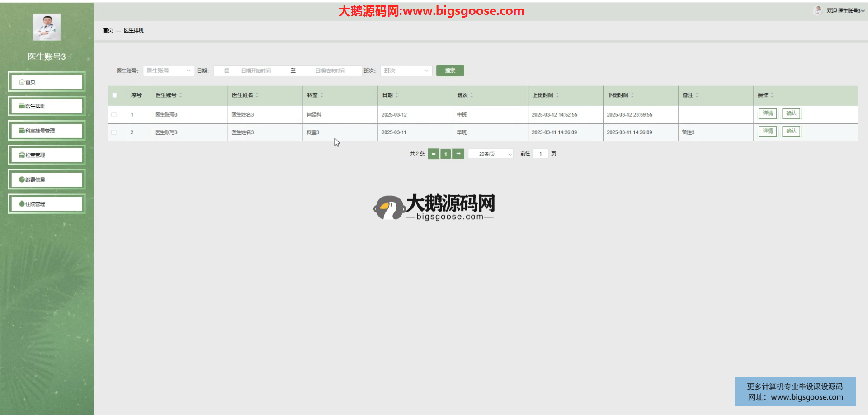
Task: Click the 检查管理 sidebar icon
Action: tap(22, 155)
